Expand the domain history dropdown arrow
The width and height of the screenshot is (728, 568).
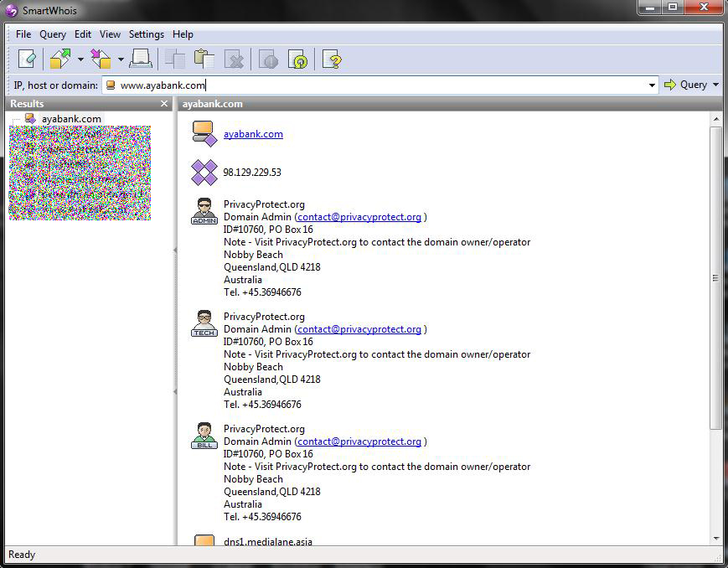(652, 85)
